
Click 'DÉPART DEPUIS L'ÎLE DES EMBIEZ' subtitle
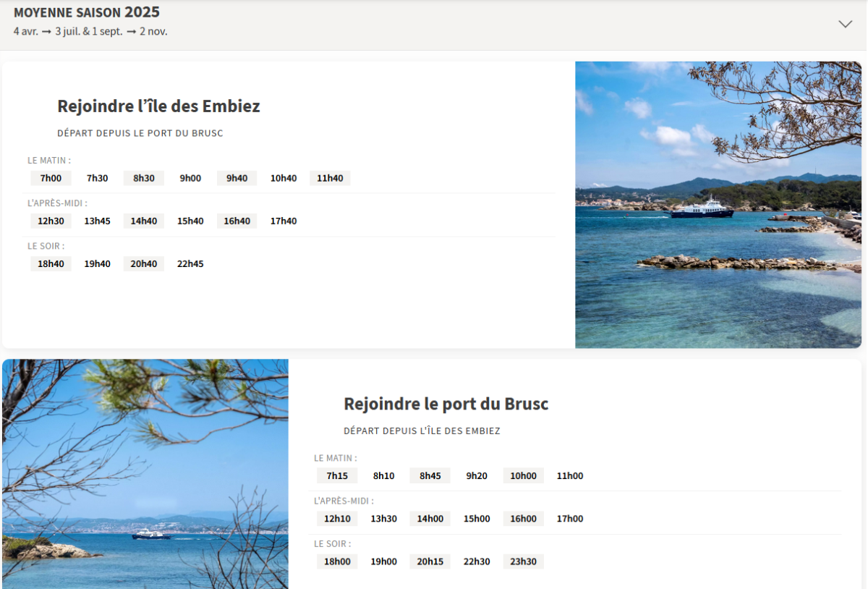click(x=422, y=431)
